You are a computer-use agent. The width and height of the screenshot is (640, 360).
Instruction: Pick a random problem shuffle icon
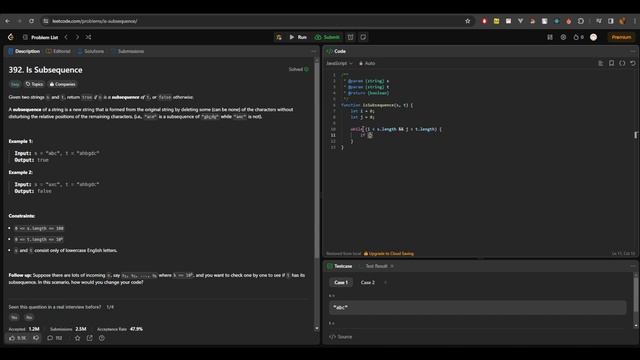pos(88,37)
